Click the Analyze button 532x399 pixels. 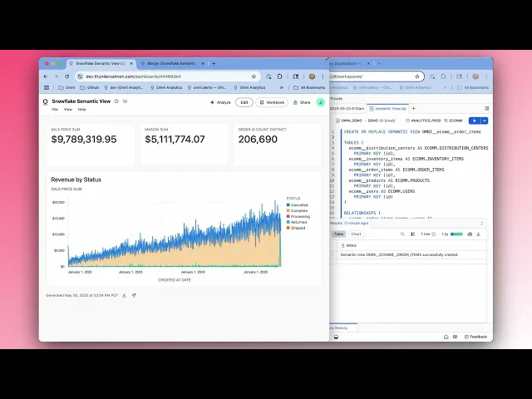pyautogui.click(x=220, y=102)
